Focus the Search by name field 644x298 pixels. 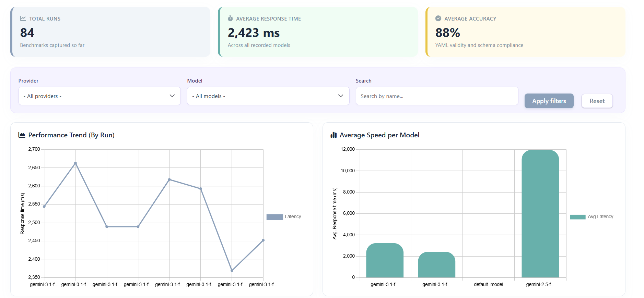(437, 96)
